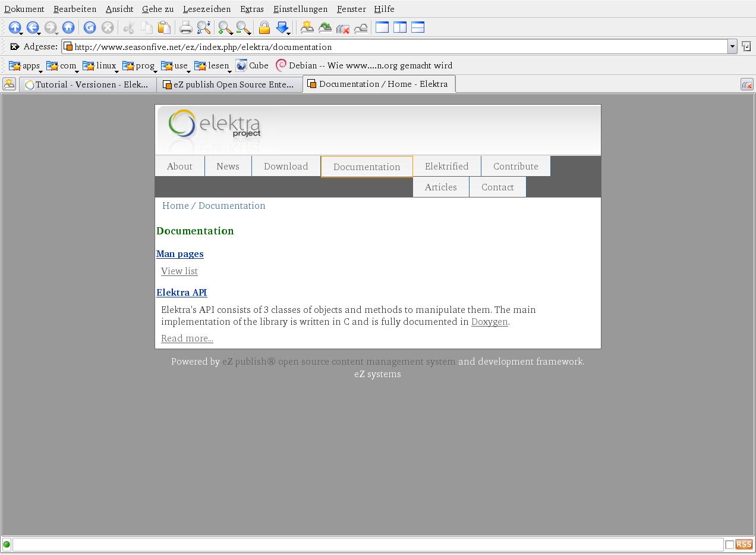The height and width of the screenshot is (555, 756).
Task: Click the detach tab icon
Action: (x=361, y=27)
